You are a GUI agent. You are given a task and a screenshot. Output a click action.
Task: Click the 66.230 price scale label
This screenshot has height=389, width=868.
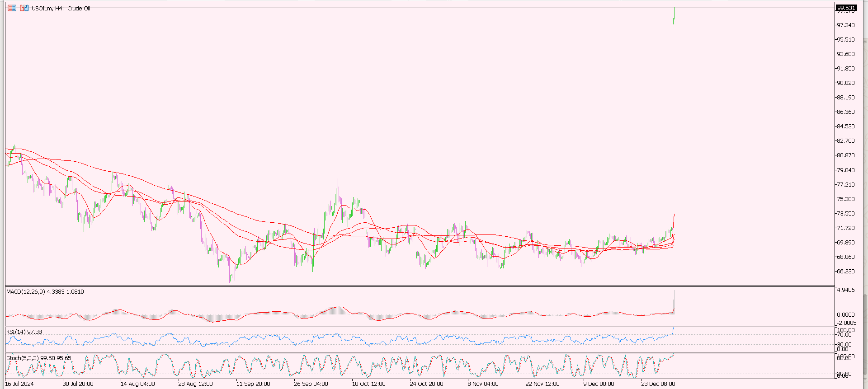pos(846,272)
